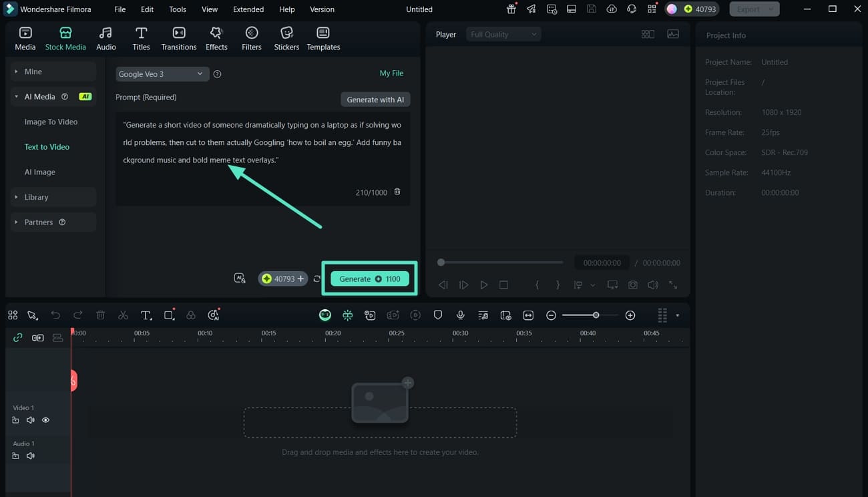
Task: Click the Generate 1100 button
Action: click(370, 279)
